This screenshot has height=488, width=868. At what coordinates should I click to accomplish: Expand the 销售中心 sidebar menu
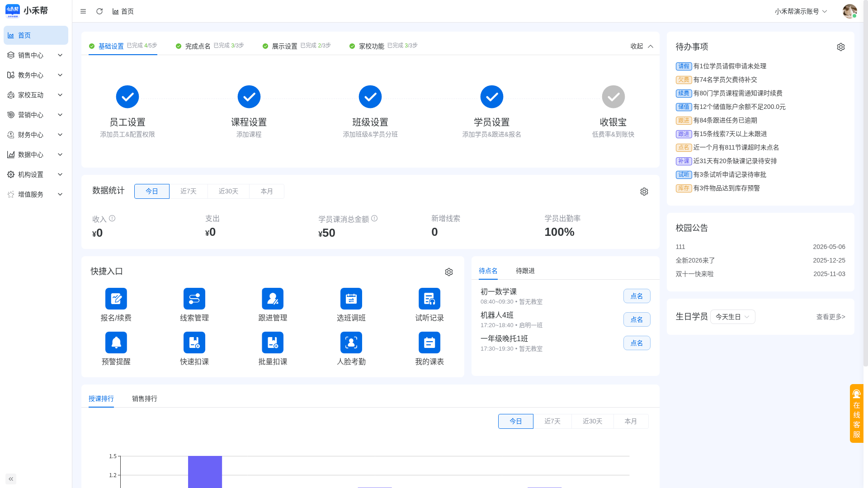click(x=36, y=55)
